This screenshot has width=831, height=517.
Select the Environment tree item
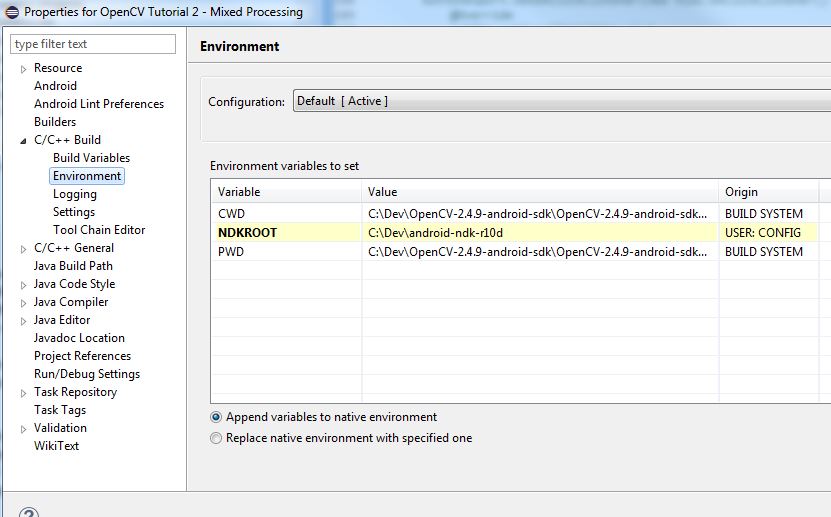[x=87, y=176]
